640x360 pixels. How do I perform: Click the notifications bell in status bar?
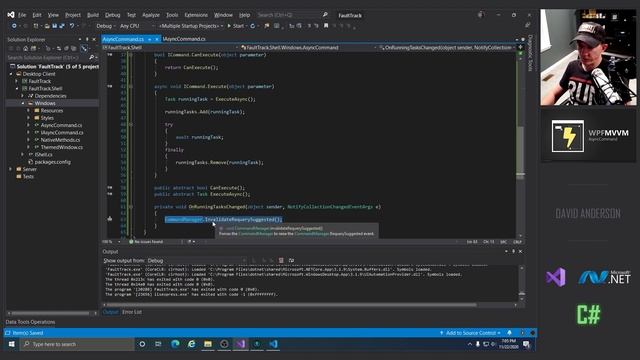click(509, 333)
